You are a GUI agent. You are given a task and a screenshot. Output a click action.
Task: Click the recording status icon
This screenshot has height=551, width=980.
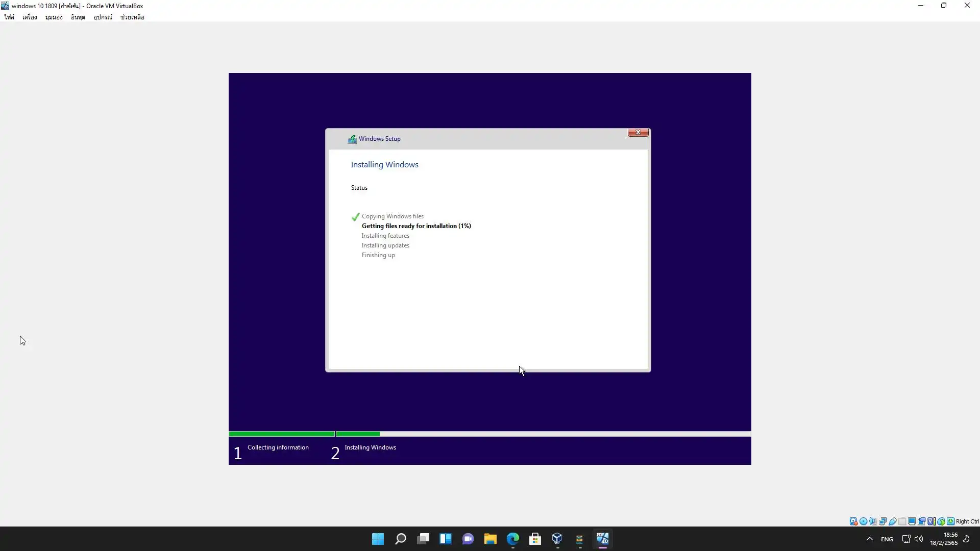[x=921, y=521]
